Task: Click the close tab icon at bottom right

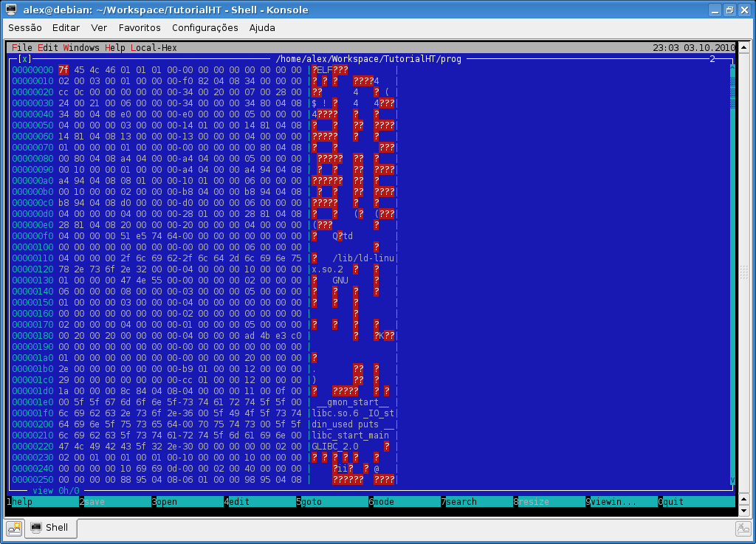Action: point(743,528)
